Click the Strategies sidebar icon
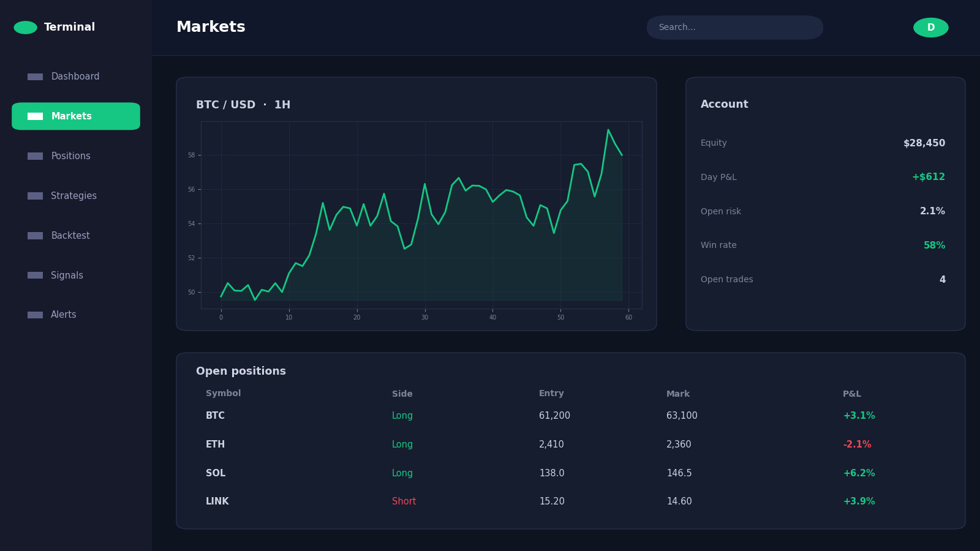 35,196
